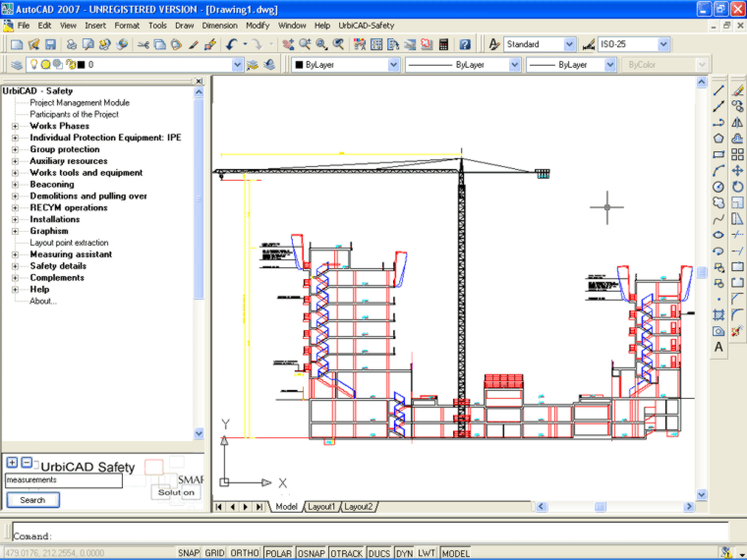Select the Polygon draw tool

(x=718, y=139)
